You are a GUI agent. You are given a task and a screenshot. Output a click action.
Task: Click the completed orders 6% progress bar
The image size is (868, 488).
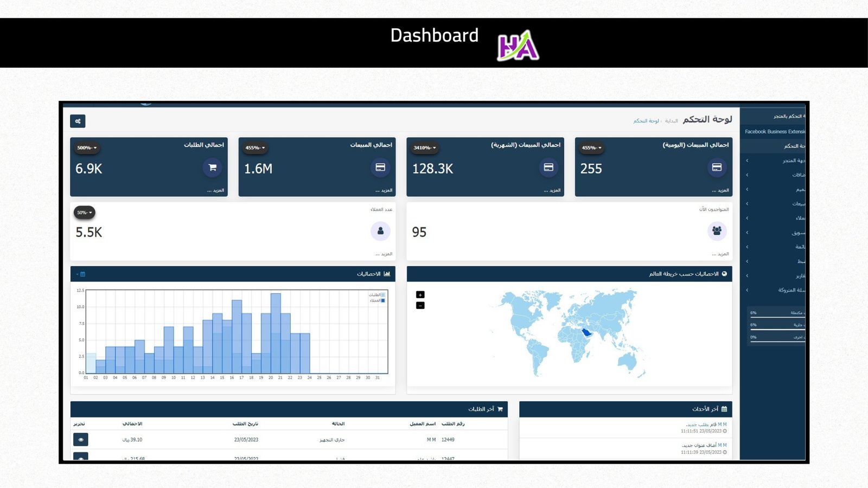pos(777,316)
